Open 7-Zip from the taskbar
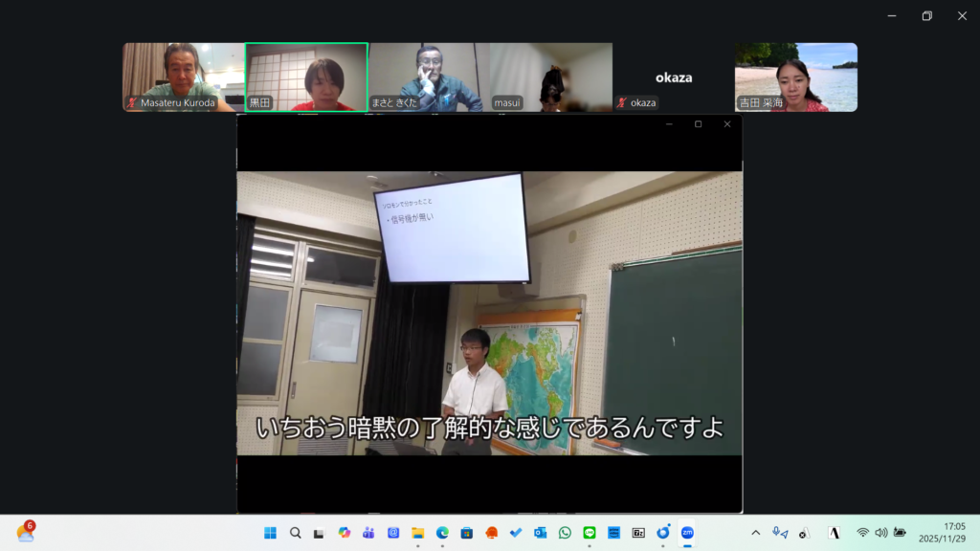This screenshot has height=551, width=980. pyautogui.click(x=638, y=533)
